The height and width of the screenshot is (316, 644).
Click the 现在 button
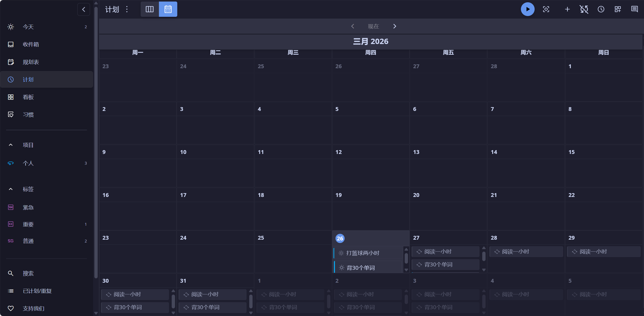[373, 26]
